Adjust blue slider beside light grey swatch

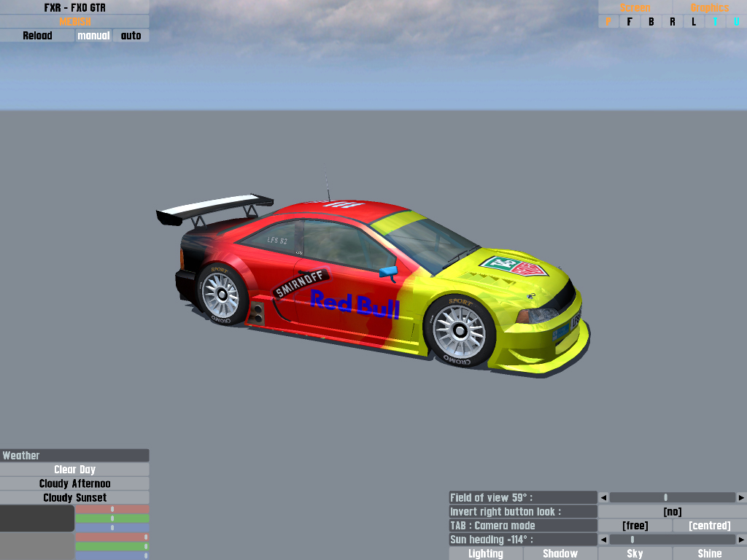(112, 555)
